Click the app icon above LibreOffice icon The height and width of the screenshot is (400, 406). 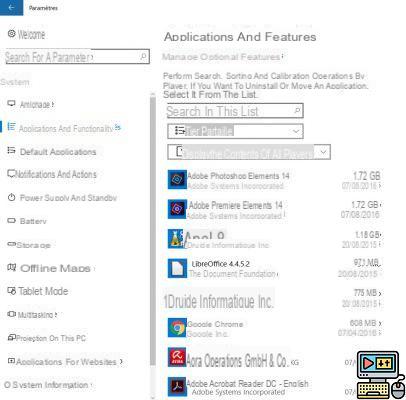176,239
